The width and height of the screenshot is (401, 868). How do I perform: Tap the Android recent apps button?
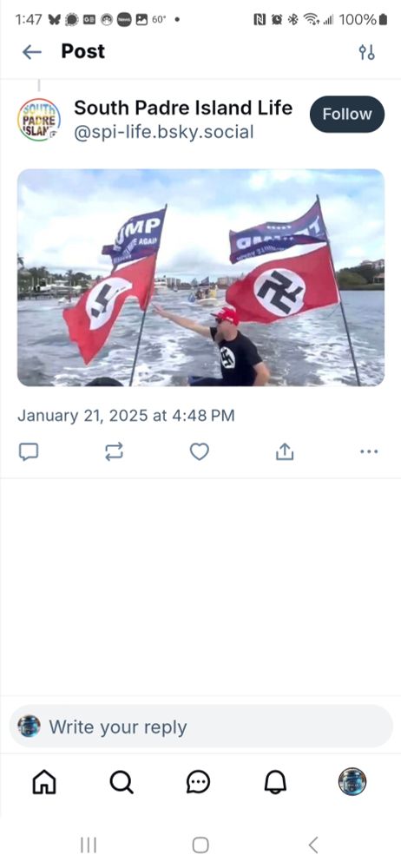tap(88, 845)
